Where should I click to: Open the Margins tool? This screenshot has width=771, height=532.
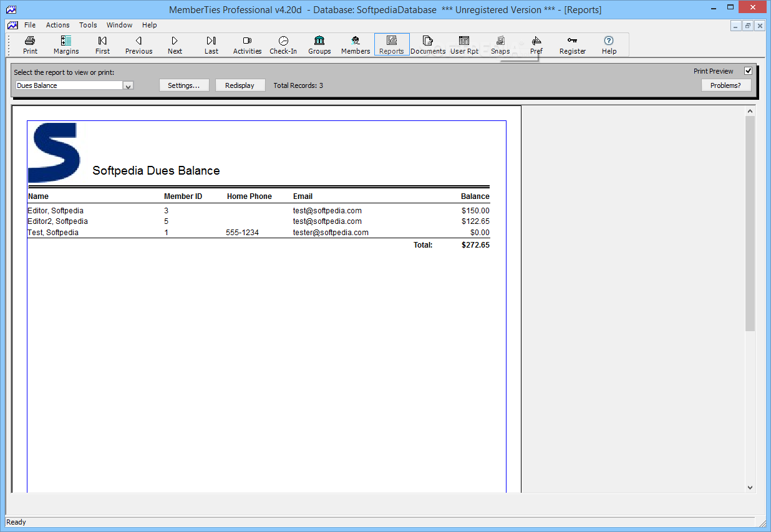coord(66,45)
